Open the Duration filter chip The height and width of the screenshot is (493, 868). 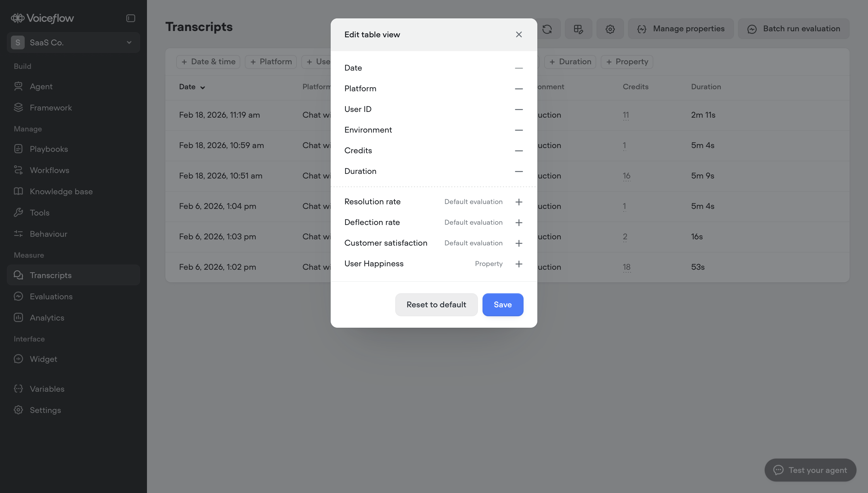pos(570,62)
